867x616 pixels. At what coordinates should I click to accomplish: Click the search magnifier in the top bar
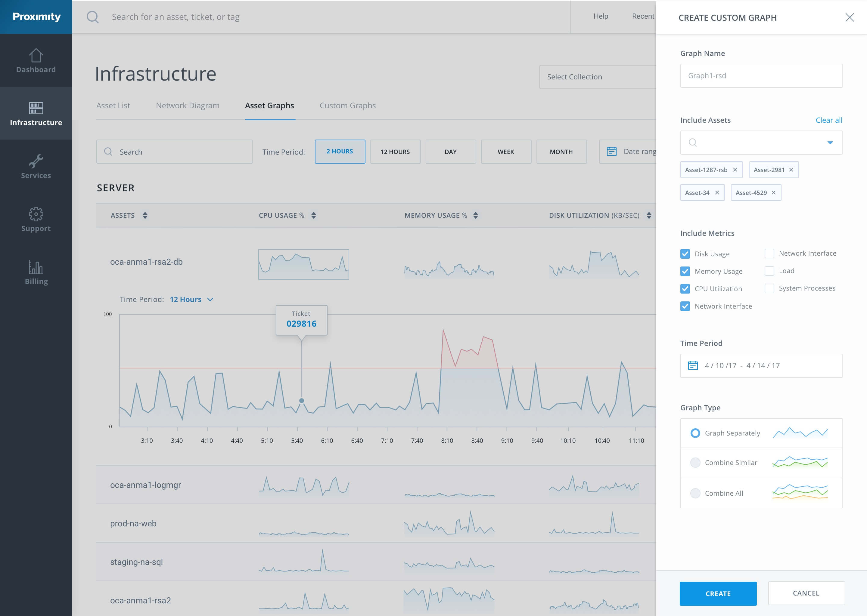click(x=93, y=17)
